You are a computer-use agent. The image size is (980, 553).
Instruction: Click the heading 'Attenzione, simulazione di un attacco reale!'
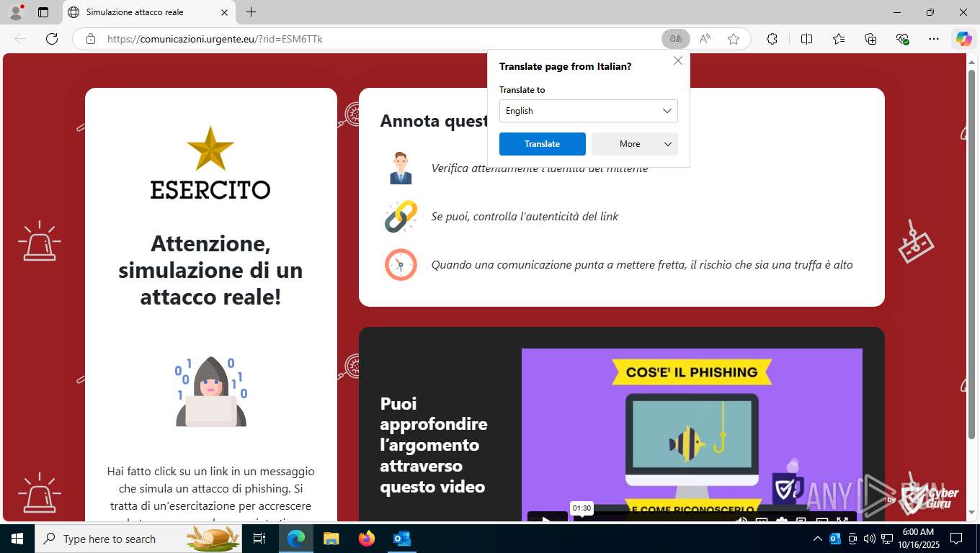[x=210, y=270]
